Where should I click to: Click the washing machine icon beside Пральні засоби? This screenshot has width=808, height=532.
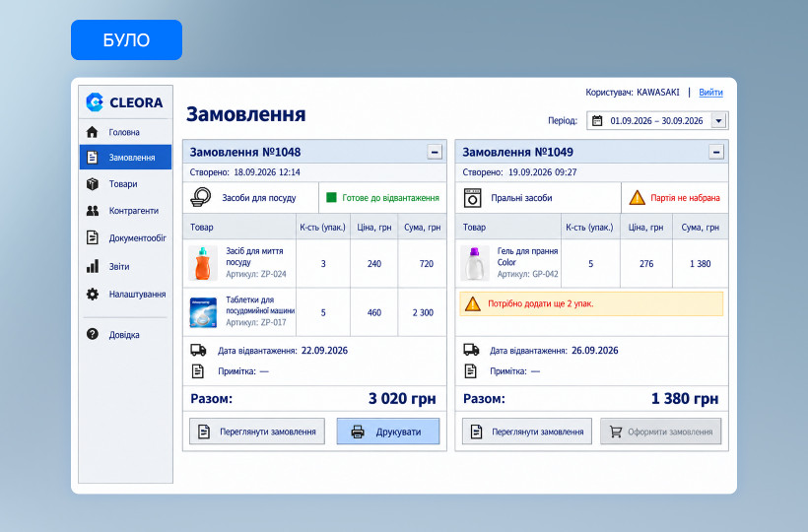pyautogui.click(x=473, y=198)
